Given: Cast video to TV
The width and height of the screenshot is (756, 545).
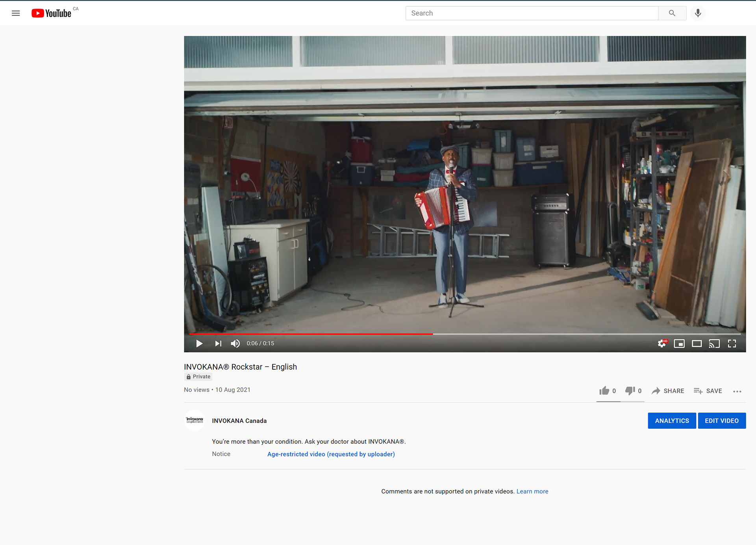Looking at the screenshot, I should pyautogui.click(x=714, y=344).
